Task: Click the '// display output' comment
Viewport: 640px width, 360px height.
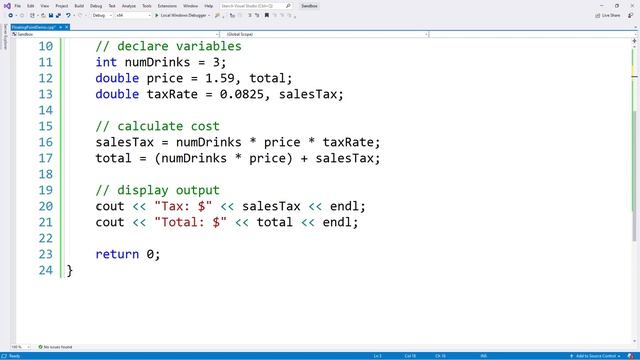Action: 157,190
